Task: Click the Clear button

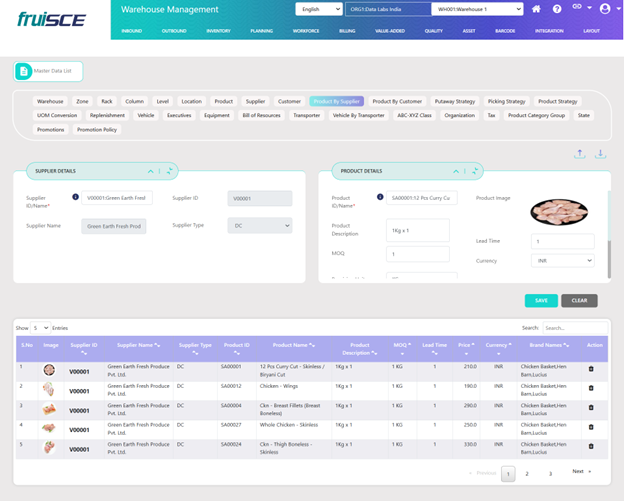Action: tap(579, 300)
